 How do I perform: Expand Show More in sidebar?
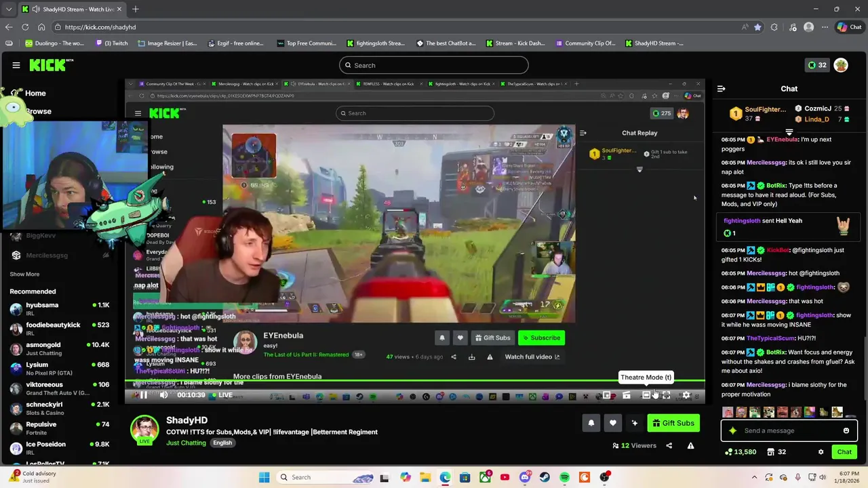(x=24, y=274)
